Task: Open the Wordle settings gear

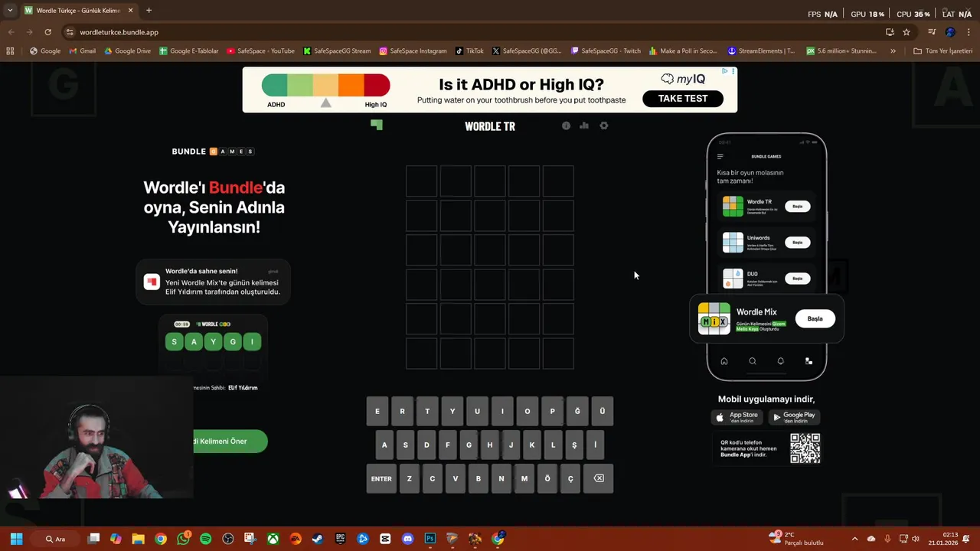Action: 604,126
